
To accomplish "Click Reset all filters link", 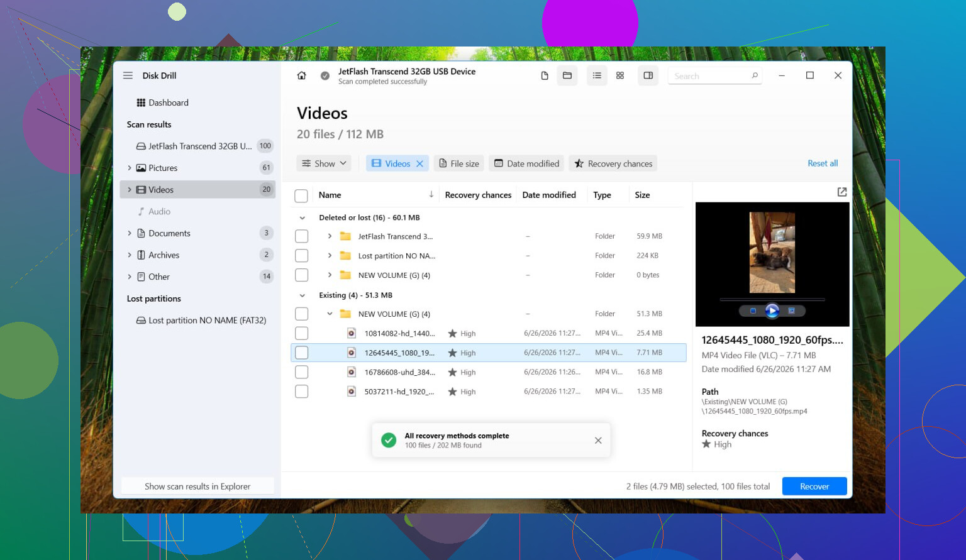I will pyautogui.click(x=823, y=163).
